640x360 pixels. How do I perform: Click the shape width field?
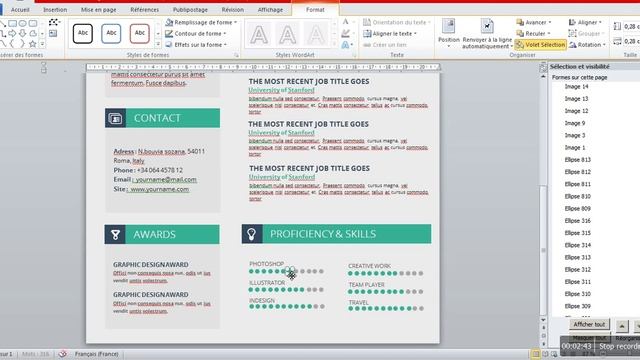click(x=631, y=41)
